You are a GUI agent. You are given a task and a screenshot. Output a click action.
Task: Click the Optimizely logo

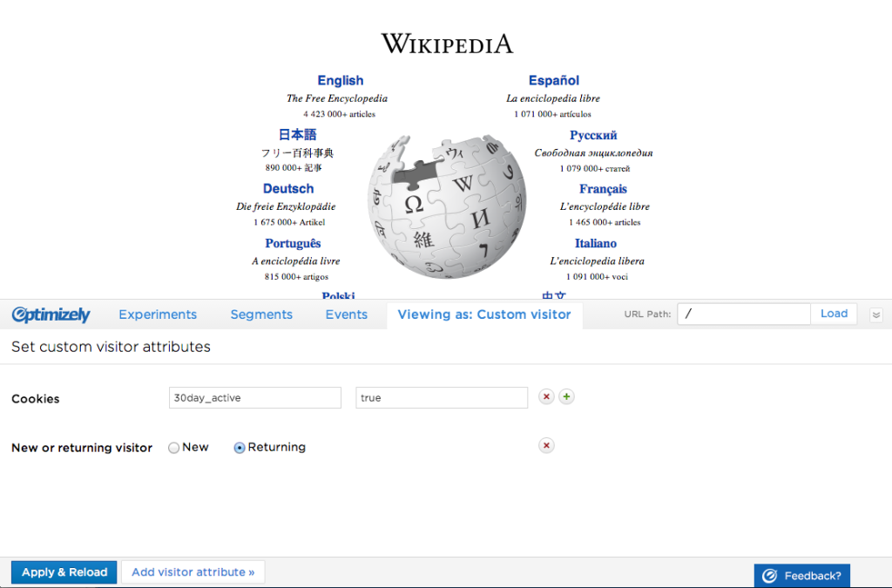51,314
